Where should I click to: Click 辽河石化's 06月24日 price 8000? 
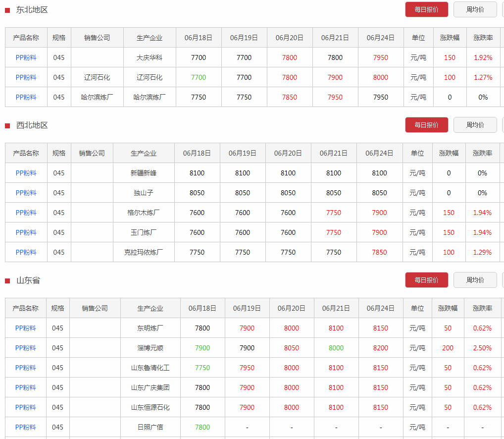[381, 77]
